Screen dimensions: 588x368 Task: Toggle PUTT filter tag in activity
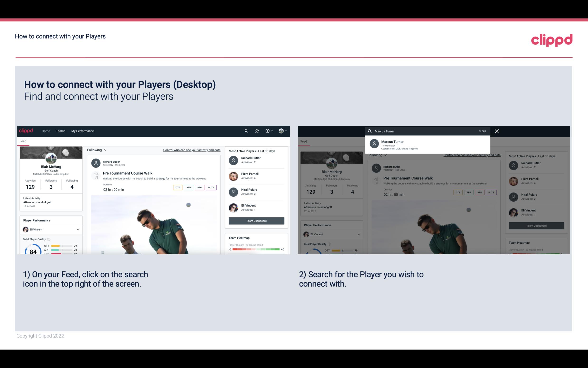pos(211,187)
